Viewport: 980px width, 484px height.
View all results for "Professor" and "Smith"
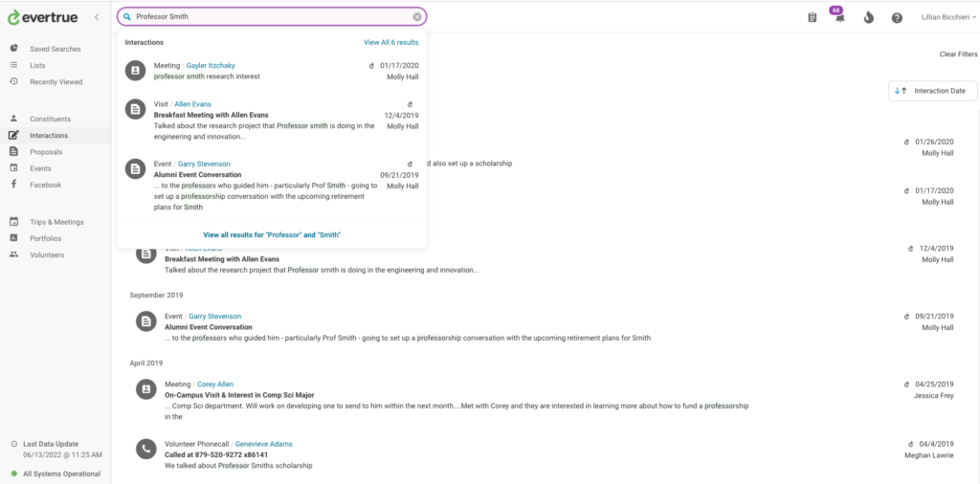[272, 234]
